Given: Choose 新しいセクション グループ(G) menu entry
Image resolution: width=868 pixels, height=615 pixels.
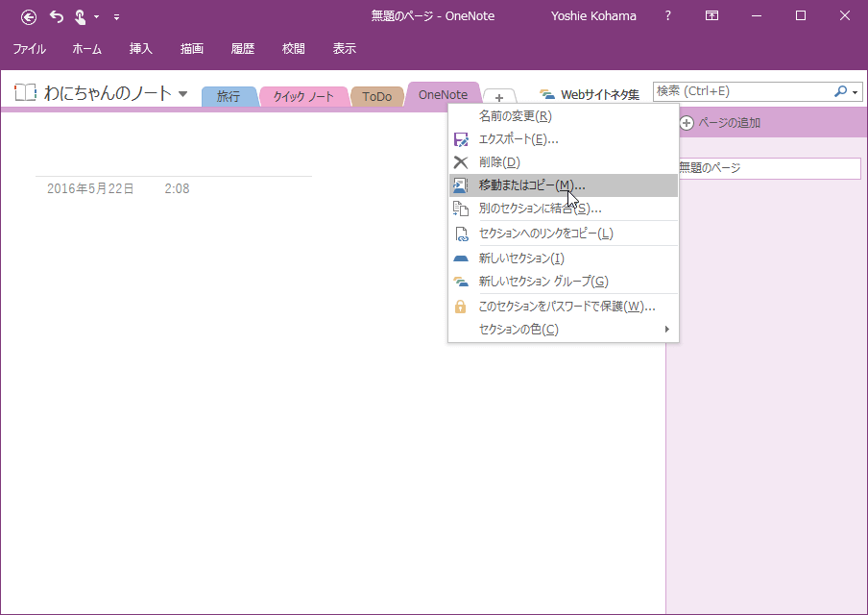Looking at the screenshot, I should coord(564,281).
